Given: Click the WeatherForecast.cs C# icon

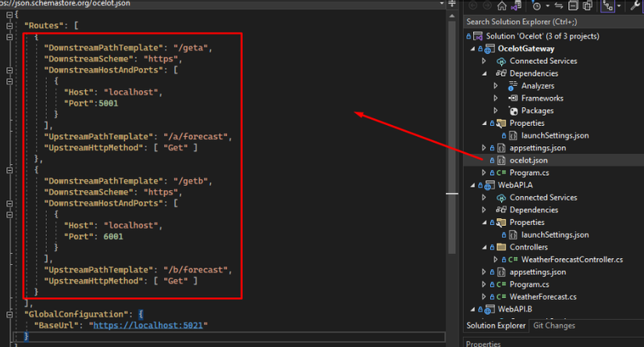Looking at the screenshot, I should point(501,297).
